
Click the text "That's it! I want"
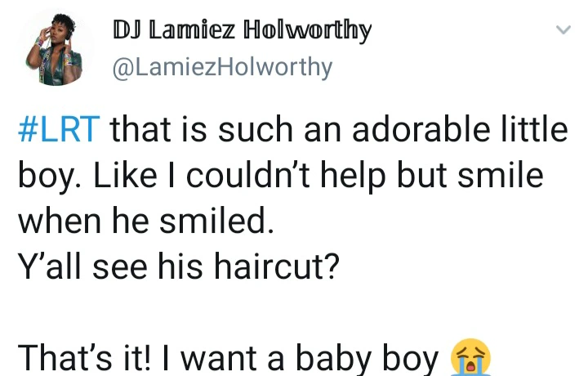click(x=138, y=358)
